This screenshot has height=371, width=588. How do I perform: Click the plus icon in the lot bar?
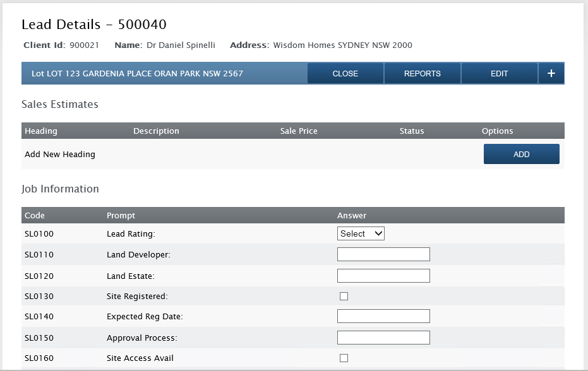(x=551, y=73)
